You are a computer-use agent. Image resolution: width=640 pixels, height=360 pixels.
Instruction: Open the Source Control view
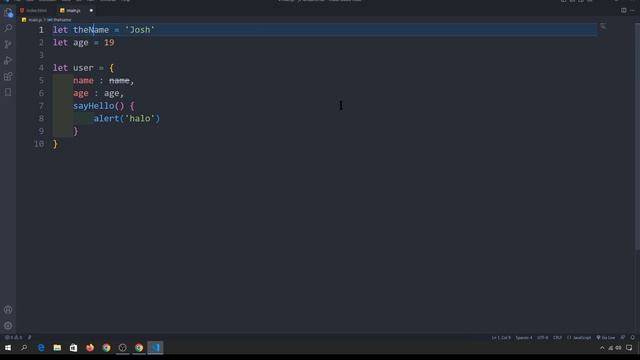8,44
